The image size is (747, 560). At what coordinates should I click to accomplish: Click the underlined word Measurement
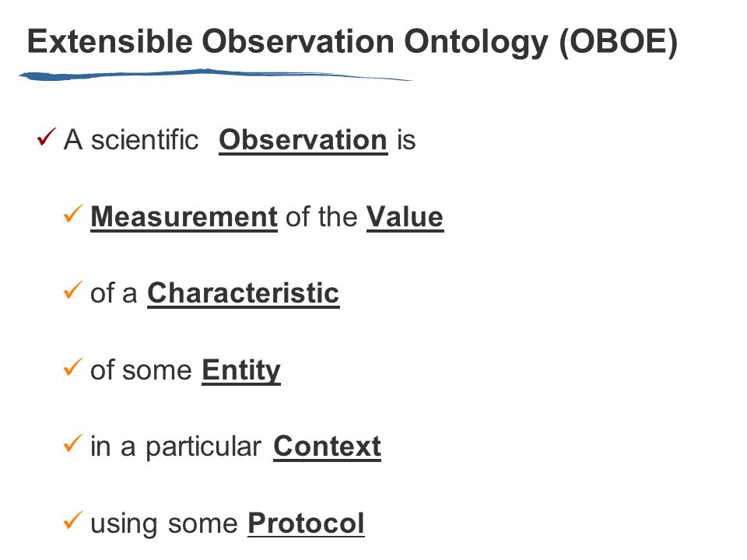pyautogui.click(x=184, y=218)
